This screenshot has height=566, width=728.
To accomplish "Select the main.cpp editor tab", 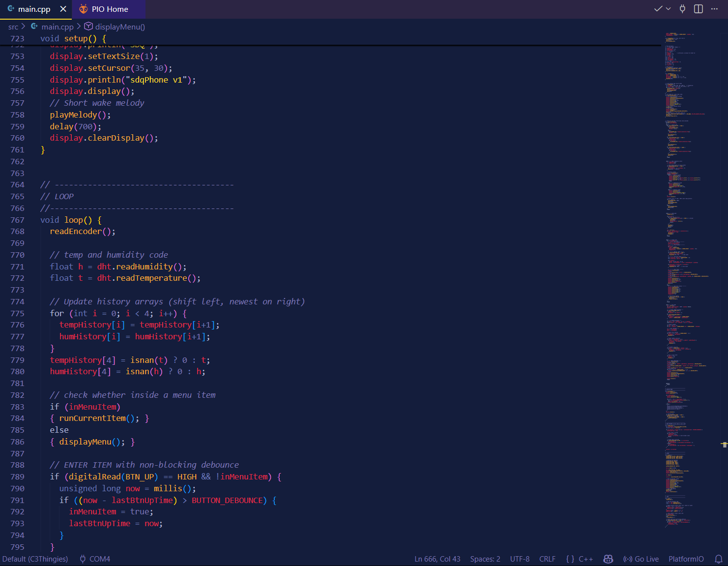I will 34,9.
